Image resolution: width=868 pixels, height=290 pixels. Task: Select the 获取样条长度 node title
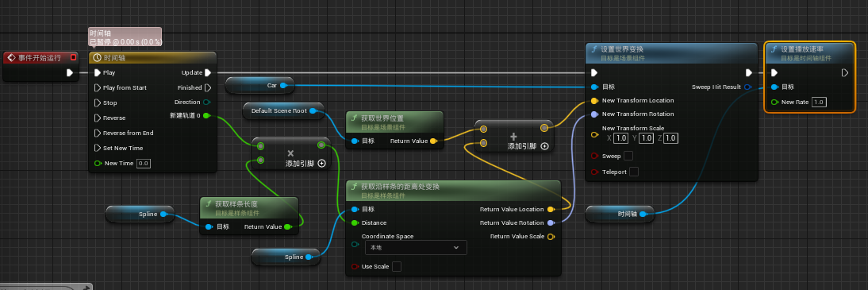tap(236, 203)
